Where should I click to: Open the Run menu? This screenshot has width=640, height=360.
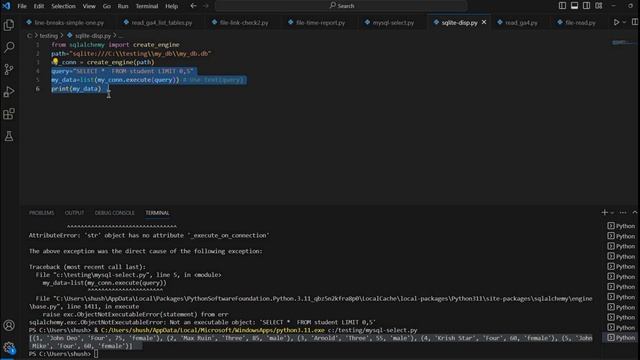click(x=123, y=6)
